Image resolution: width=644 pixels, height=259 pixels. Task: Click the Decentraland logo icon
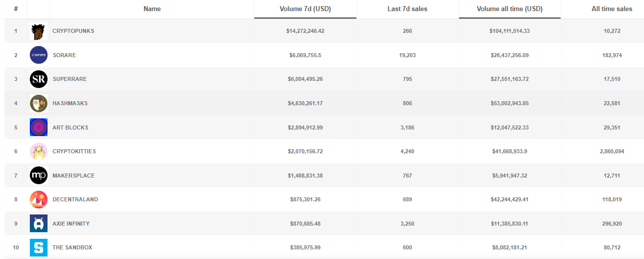(38, 199)
